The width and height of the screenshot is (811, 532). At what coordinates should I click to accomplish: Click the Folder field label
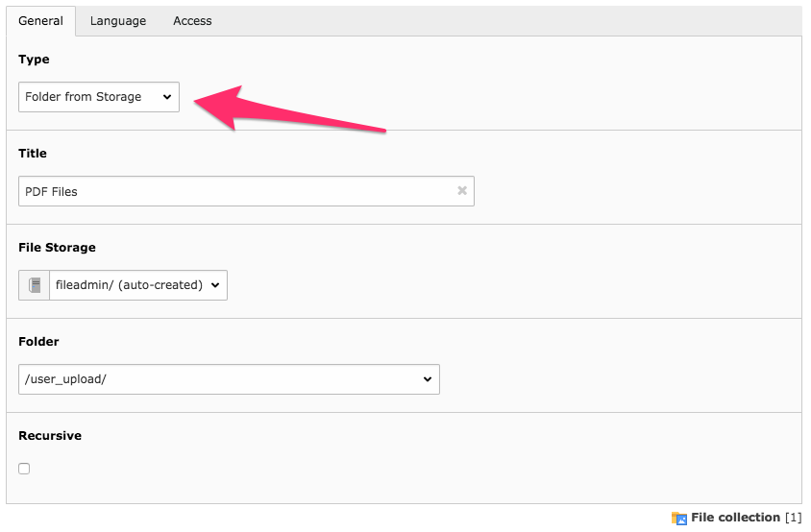click(38, 342)
